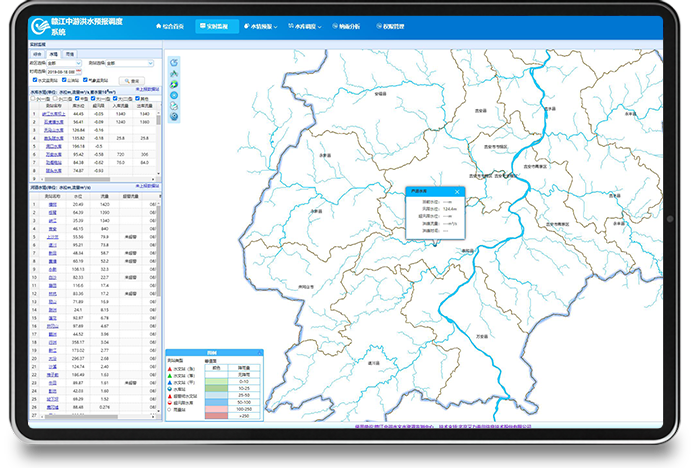
Task: Click the query search button
Action: (132, 80)
